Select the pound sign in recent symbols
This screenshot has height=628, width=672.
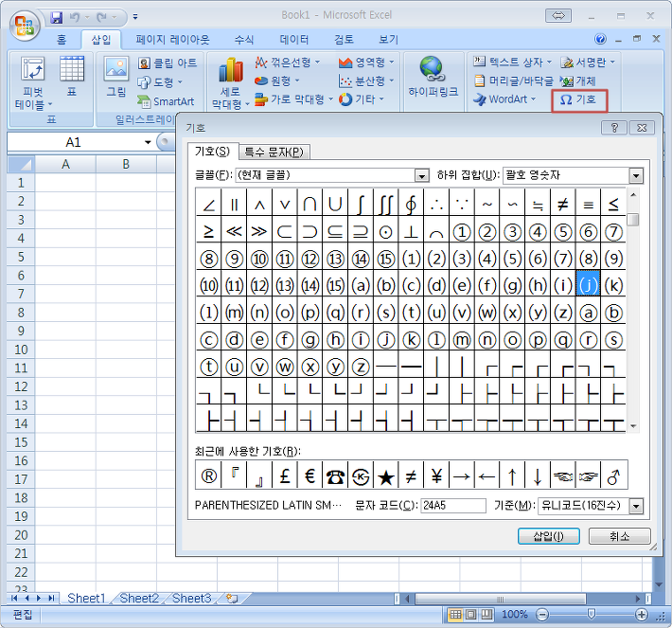[285, 475]
